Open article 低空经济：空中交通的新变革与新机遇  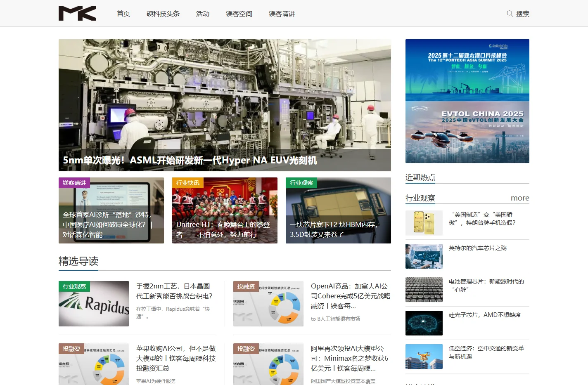click(x=486, y=352)
